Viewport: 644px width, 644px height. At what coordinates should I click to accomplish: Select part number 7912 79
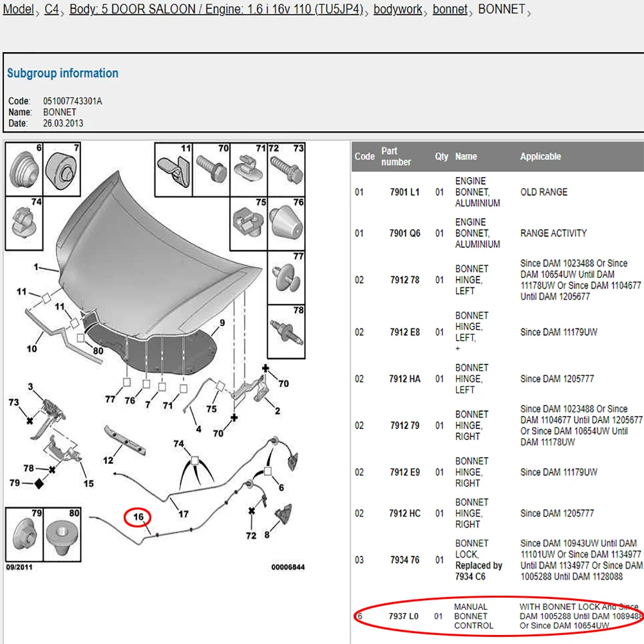[x=404, y=426]
